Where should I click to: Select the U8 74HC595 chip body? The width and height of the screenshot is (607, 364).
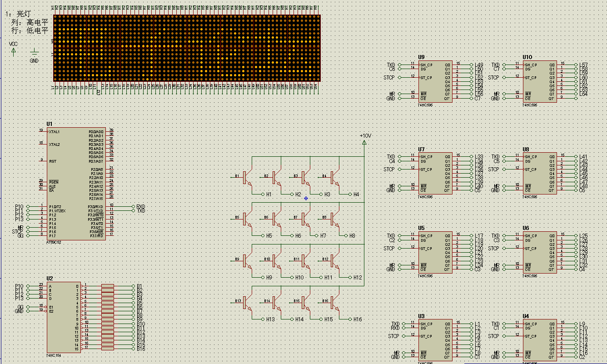[540, 174]
